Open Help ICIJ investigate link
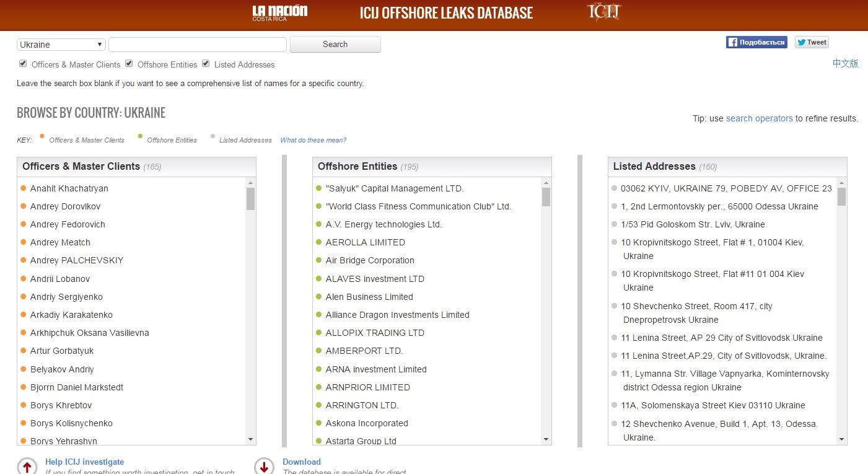 [84, 462]
